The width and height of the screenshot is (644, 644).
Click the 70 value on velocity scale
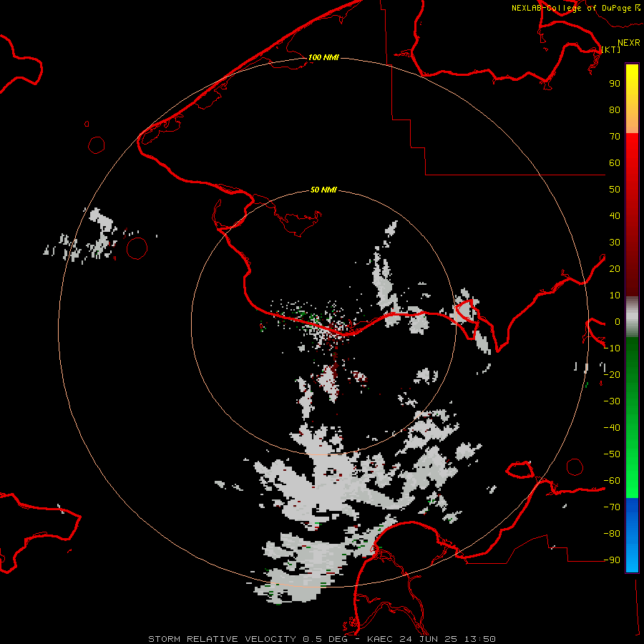coord(615,137)
